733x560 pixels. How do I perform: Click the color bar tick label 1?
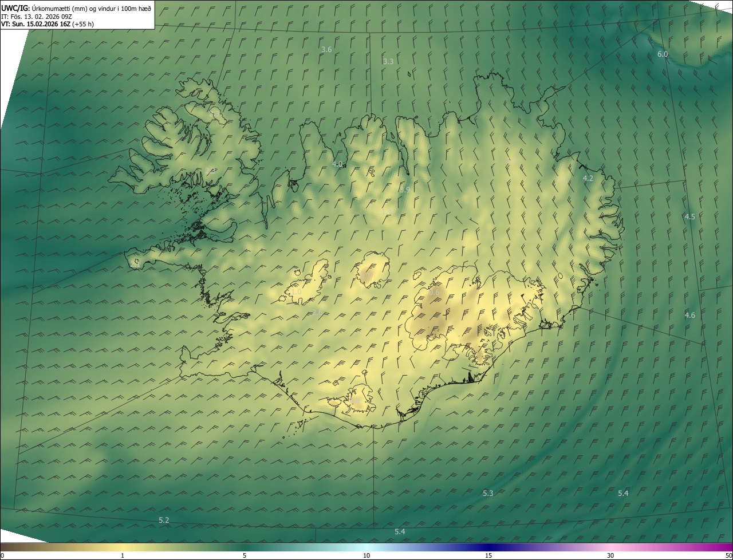(123, 555)
